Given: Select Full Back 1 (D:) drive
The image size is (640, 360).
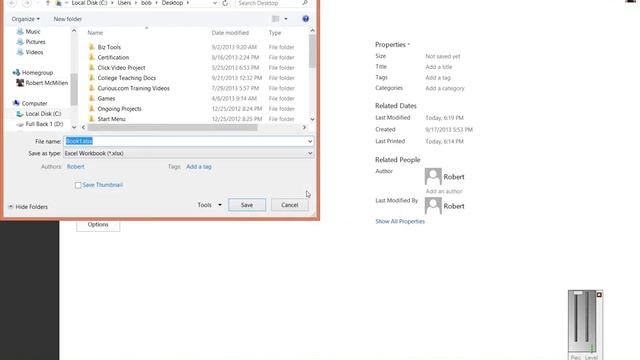Looking at the screenshot, I should pos(44,124).
